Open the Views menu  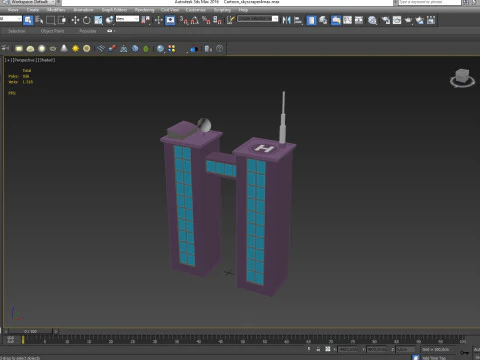(x=13, y=10)
